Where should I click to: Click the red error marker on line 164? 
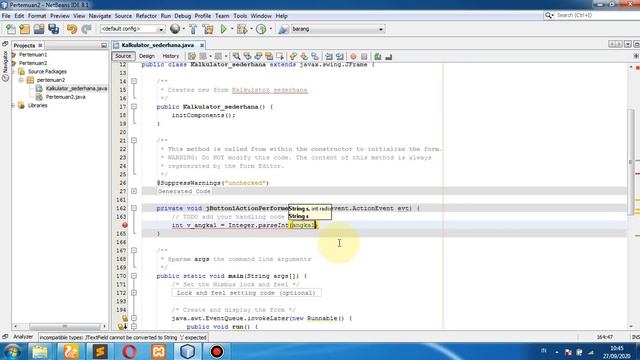tap(125, 225)
